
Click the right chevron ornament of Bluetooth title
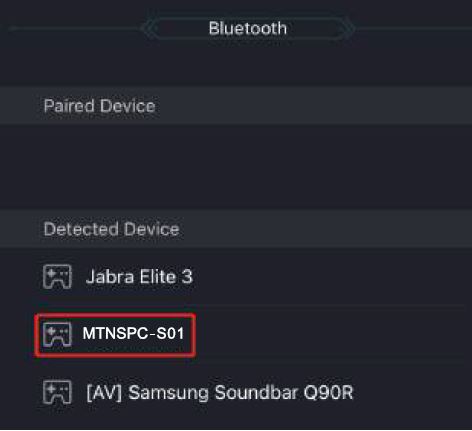[x=347, y=28]
